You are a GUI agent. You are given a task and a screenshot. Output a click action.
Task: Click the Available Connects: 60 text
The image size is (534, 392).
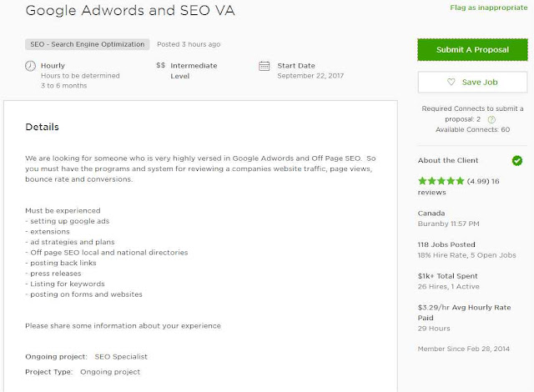click(x=472, y=130)
